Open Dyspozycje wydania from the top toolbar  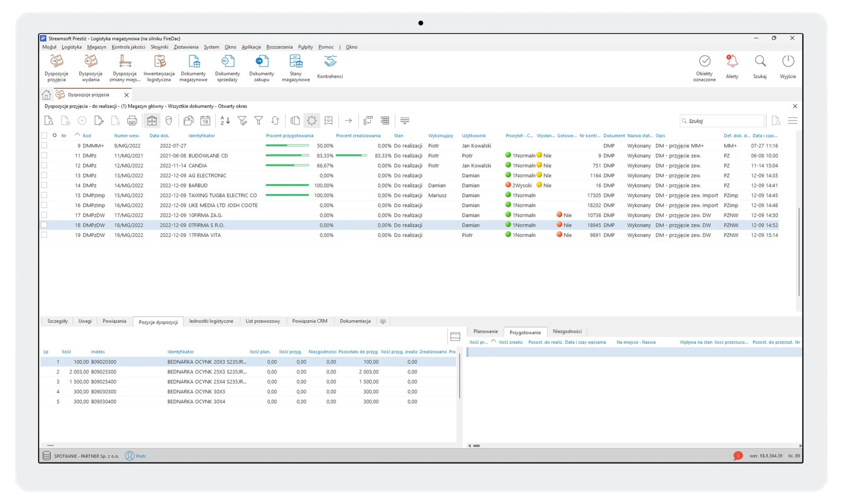click(90, 68)
